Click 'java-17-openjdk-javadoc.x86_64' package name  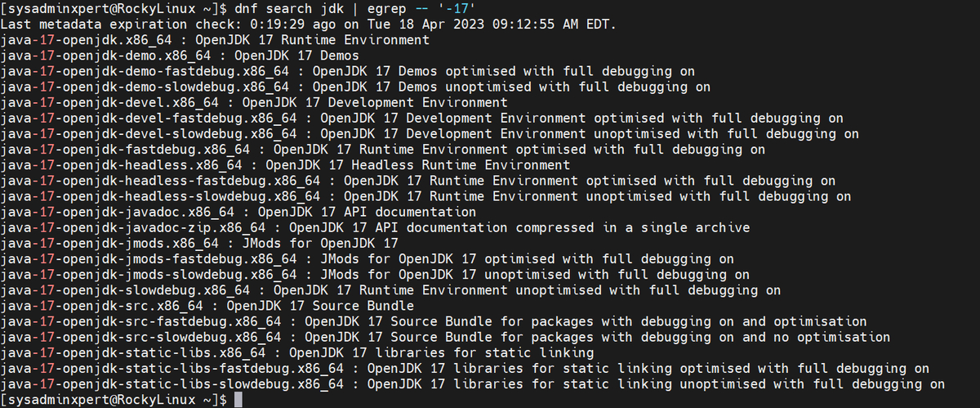tap(118, 212)
